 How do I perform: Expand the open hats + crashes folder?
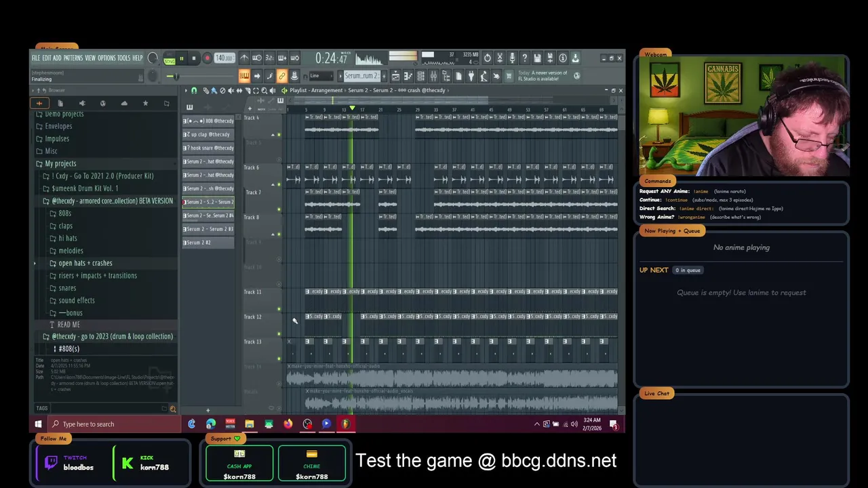coord(85,263)
